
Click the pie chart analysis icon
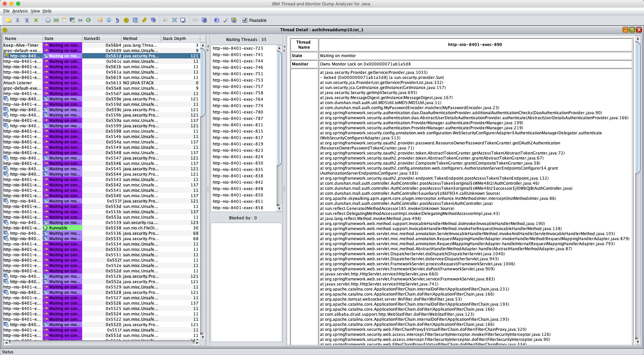100,20
